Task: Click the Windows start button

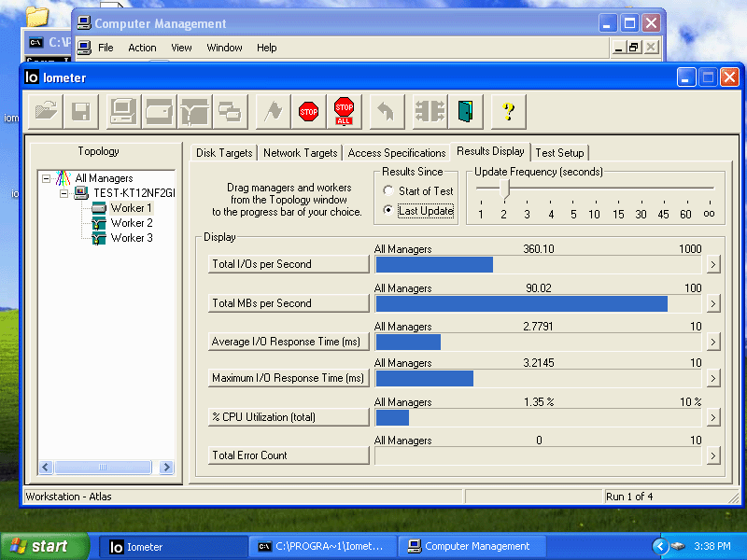Action: pos(45,546)
